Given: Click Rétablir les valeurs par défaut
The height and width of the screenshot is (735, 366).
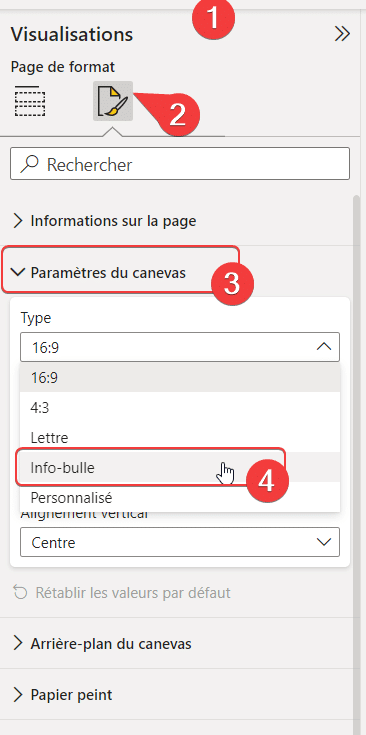Looking at the screenshot, I should 122,593.
